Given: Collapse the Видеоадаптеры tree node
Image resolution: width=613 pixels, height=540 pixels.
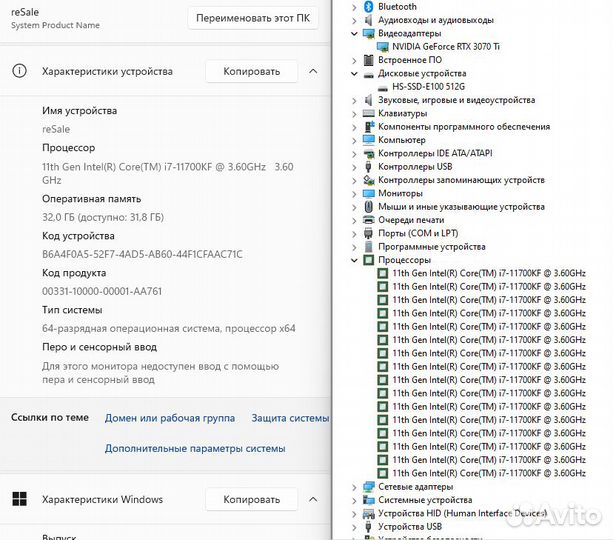Looking at the screenshot, I should click(x=354, y=34).
